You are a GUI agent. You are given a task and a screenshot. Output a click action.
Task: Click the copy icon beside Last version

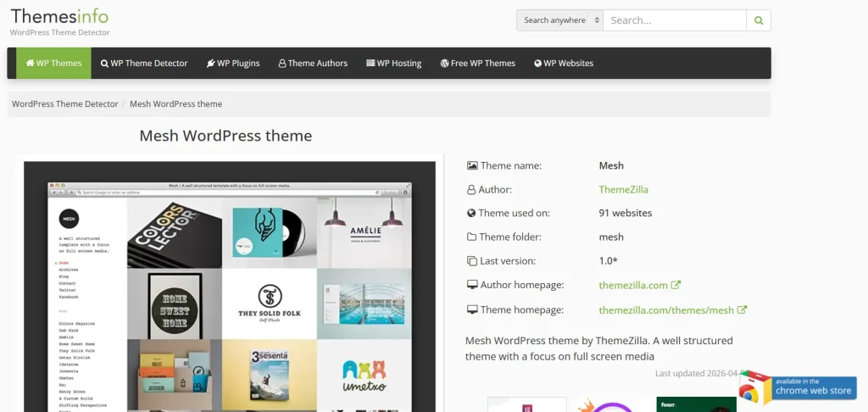[x=471, y=261]
